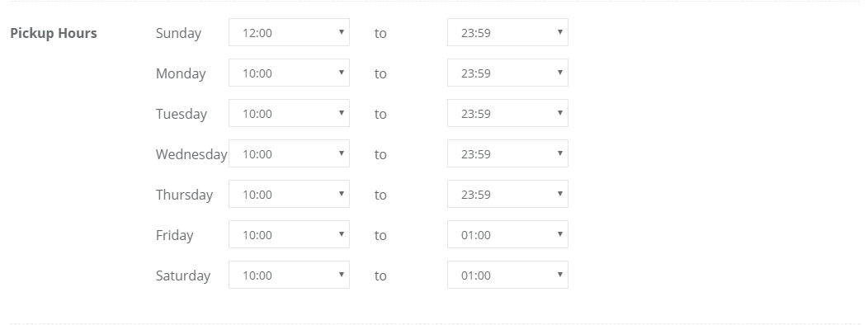The image size is (868, 325).
Task: Open Sunday closing time dropdown showing 23:59
Action: point(507,32)
